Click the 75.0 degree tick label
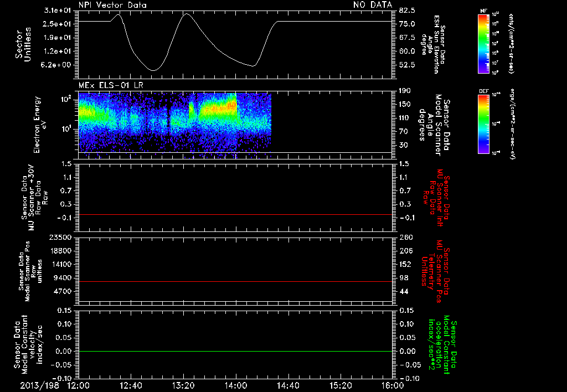The image size is (567, 392). [x=407, y=24]
